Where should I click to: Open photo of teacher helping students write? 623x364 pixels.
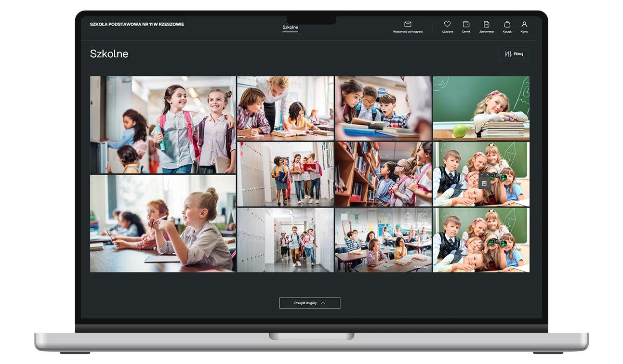click(285, 108)
